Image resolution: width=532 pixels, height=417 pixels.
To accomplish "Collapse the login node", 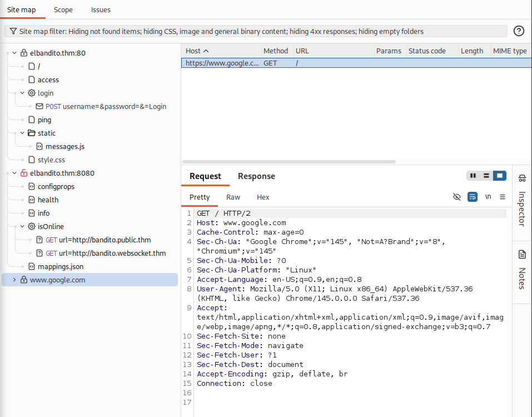I will tap(22, 93).
